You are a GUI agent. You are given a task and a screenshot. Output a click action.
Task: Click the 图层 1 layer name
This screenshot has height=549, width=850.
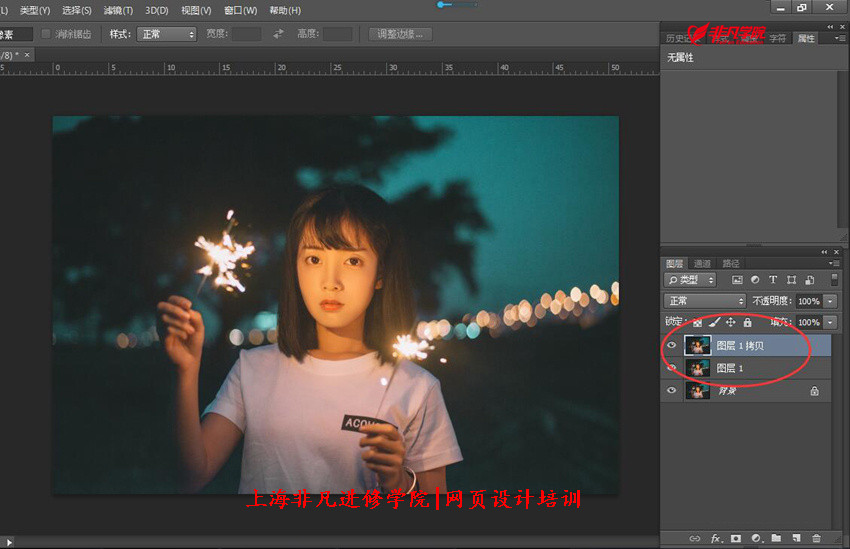click(x=730, y=369)
